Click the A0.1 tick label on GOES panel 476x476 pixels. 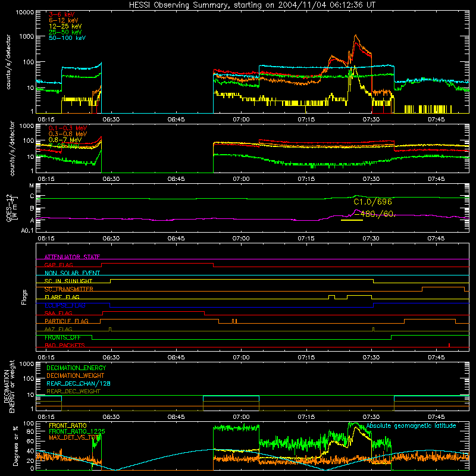[27, 230]
